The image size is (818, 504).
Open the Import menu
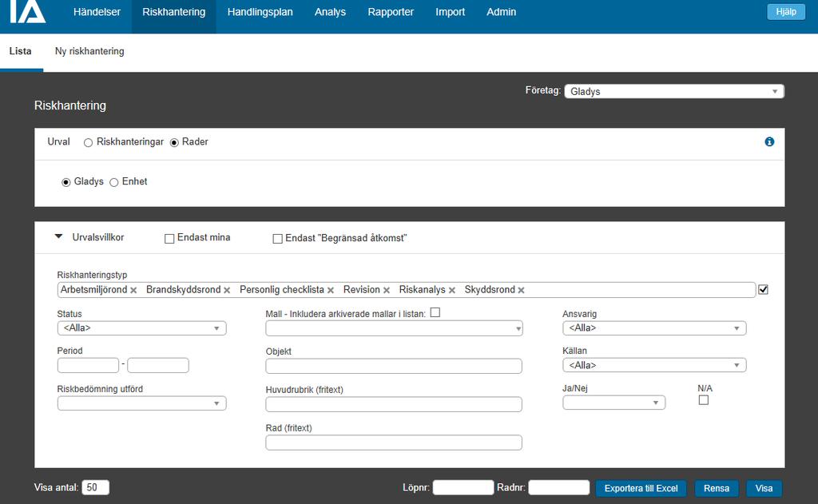point(451,12)
